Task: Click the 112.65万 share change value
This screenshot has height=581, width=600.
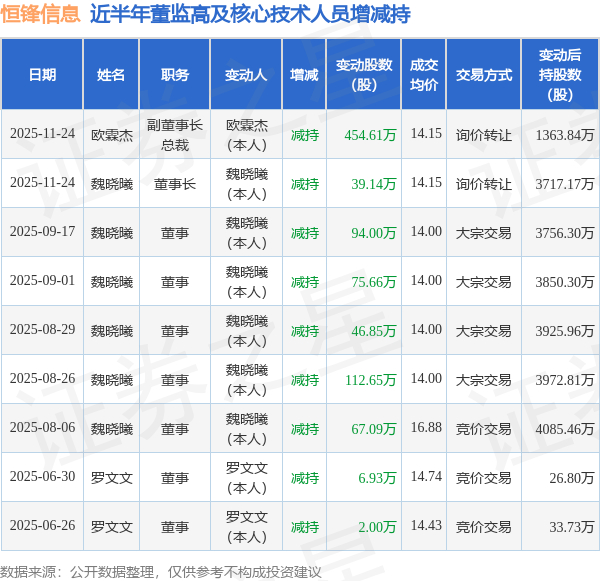Action: tap(370, 380)
